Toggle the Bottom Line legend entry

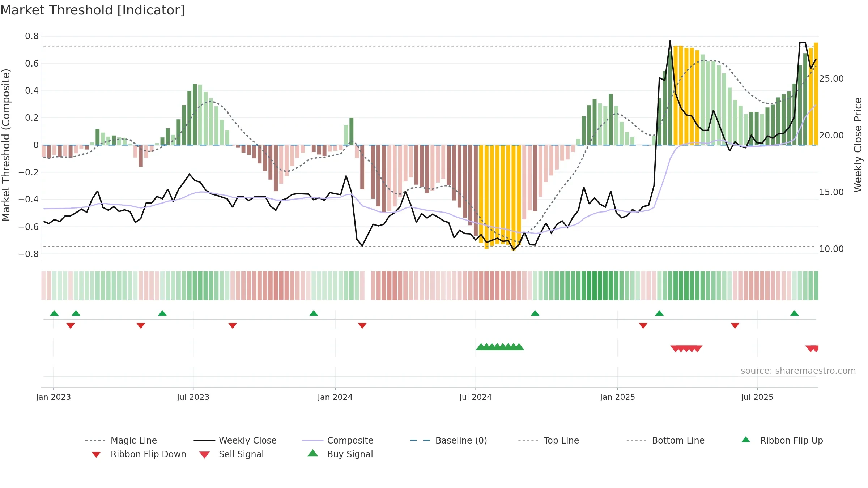[665, 440]
